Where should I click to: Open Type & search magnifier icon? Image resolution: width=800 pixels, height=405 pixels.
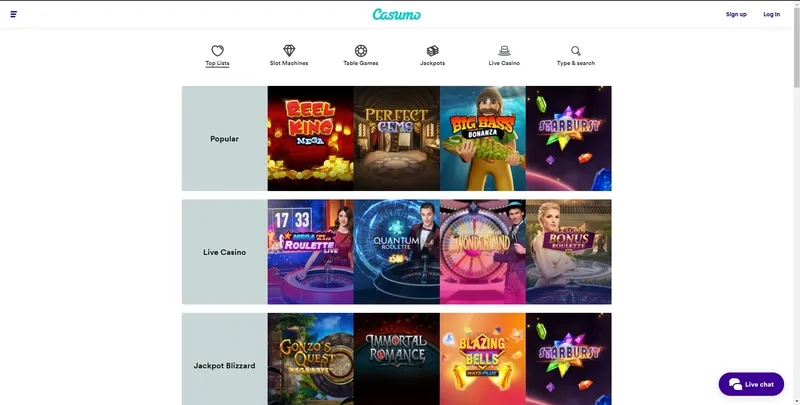[576, 50]
